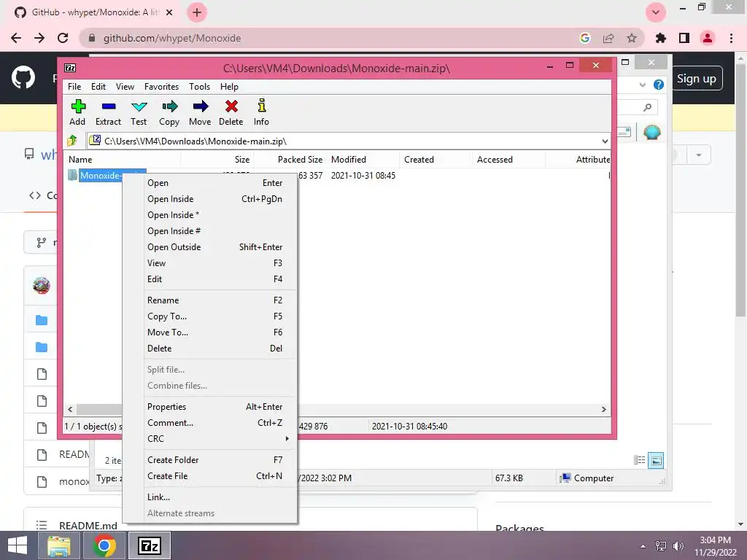The image size is (747, 560).
Task: Open Windows Start button
Action: pos(18,545)
